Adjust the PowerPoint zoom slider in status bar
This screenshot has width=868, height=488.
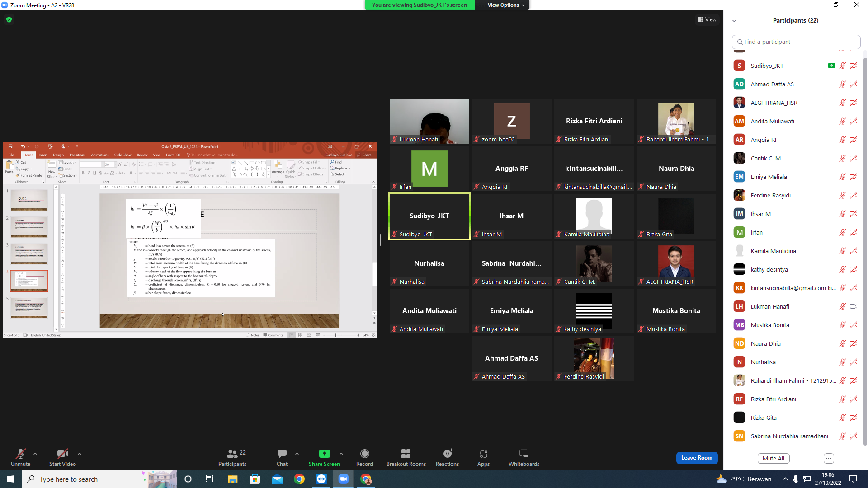pos(335,335)
